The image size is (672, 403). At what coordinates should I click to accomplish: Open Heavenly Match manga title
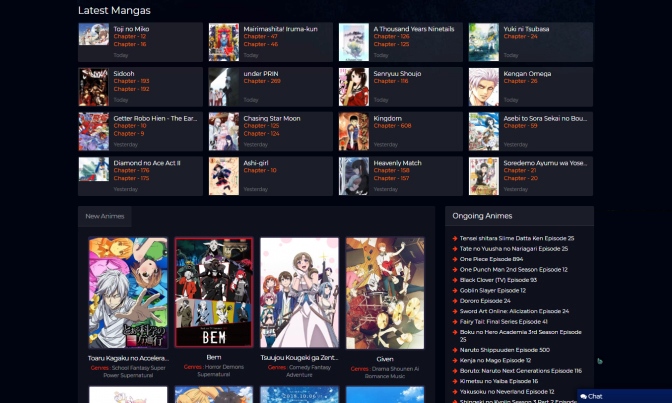[397, 162]
